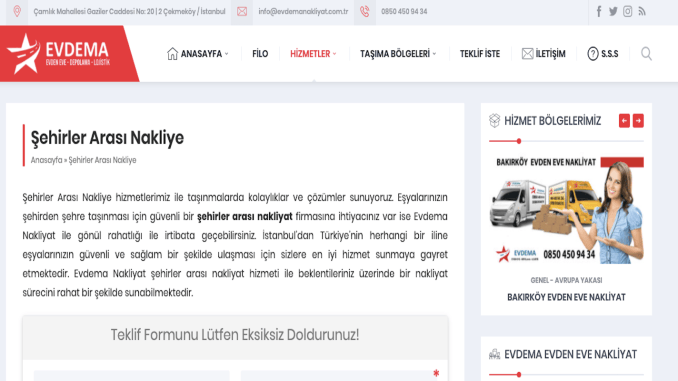Viewport: 678px width, 381px height.
Task: Click the Şehirler Arası Nakliye page heading
Action: [107, 138]
